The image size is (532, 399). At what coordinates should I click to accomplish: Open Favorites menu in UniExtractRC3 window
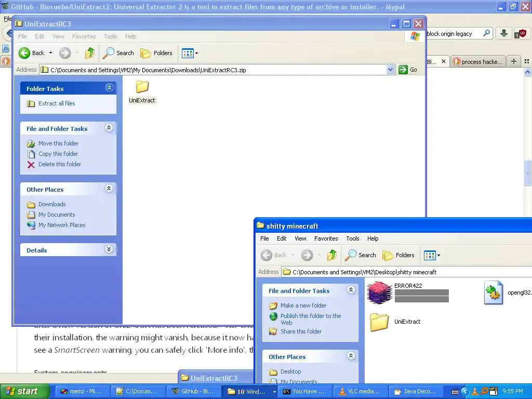click(84, 36)
